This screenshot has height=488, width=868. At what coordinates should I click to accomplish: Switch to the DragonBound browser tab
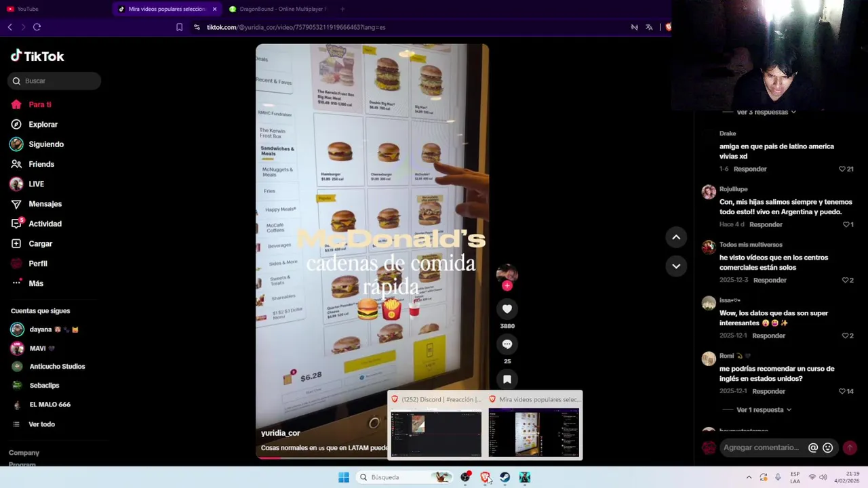coord(278,9)
